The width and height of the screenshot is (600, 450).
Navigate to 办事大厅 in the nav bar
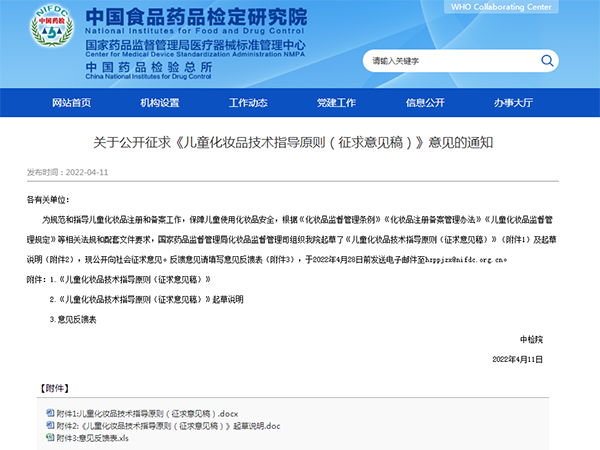(512, 103)
